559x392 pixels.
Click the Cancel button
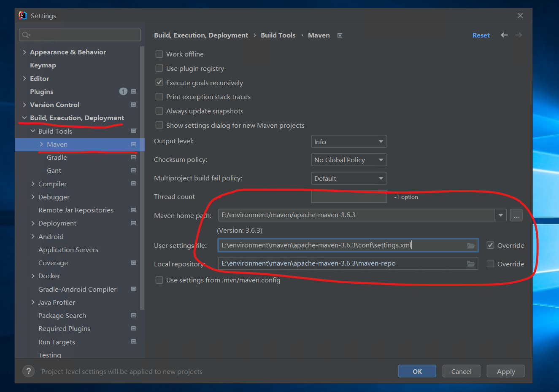[462, 371]
